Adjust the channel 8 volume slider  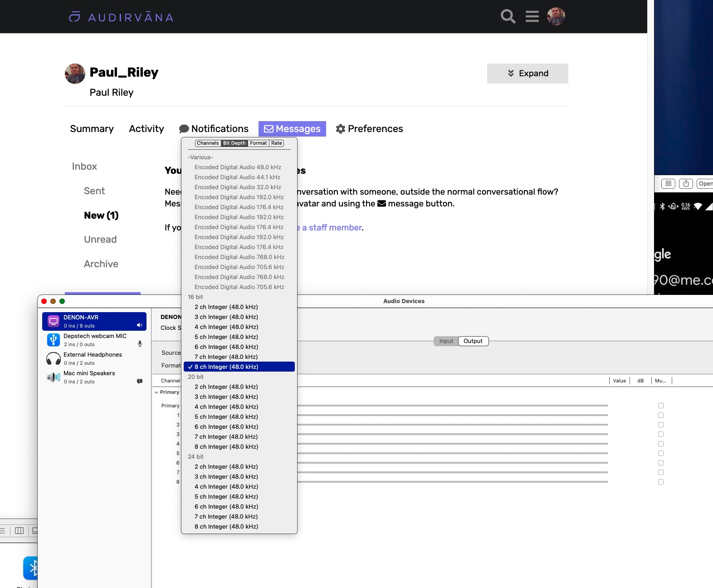coord(453,482)
